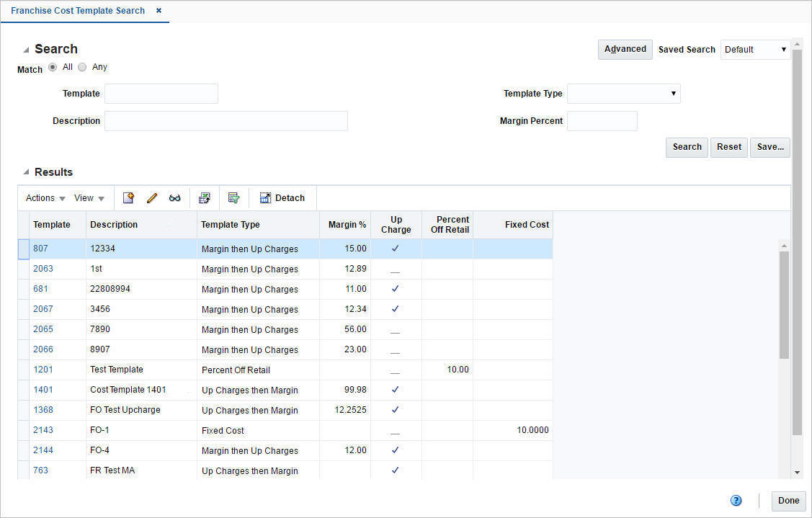Click the Create new template icon
This screenshot has height=518, width=812.
129,197
